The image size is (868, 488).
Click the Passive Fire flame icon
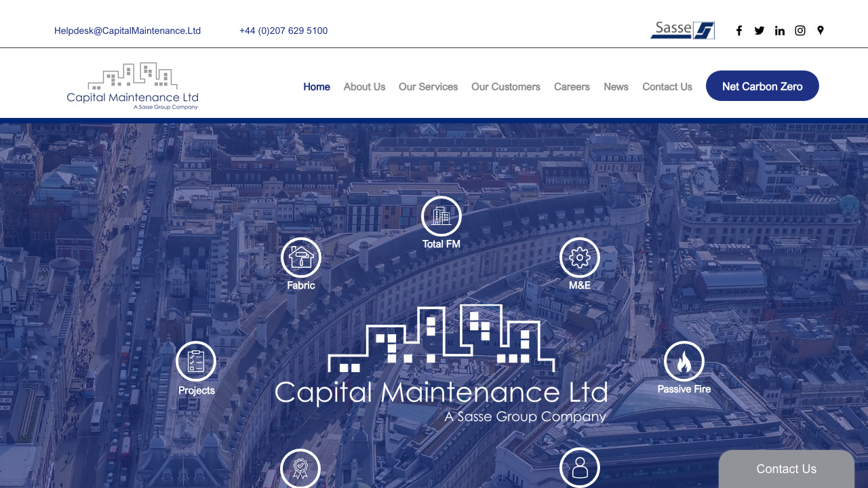[684, 362]
